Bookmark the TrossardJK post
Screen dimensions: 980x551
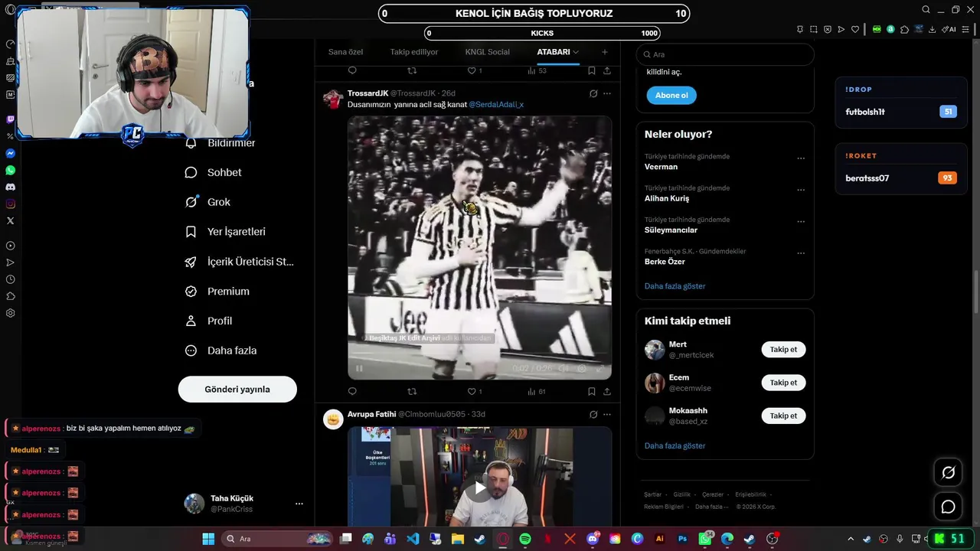[591, 391]
